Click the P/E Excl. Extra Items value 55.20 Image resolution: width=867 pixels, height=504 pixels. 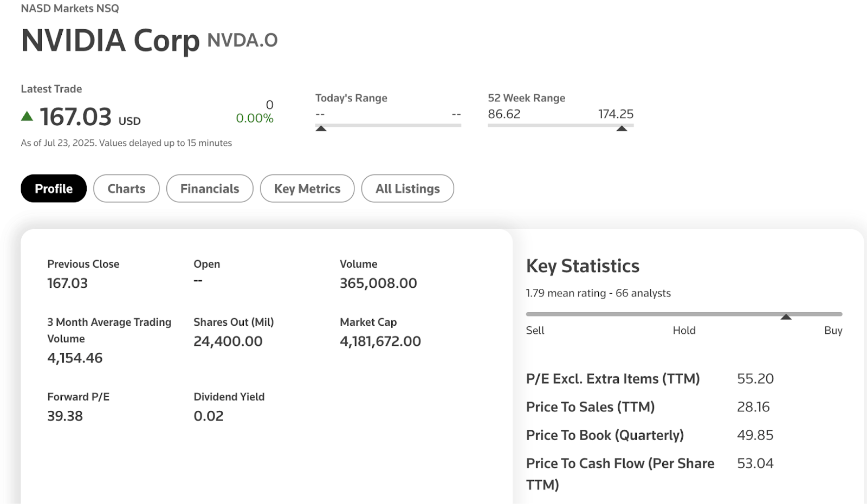point(755,378)
